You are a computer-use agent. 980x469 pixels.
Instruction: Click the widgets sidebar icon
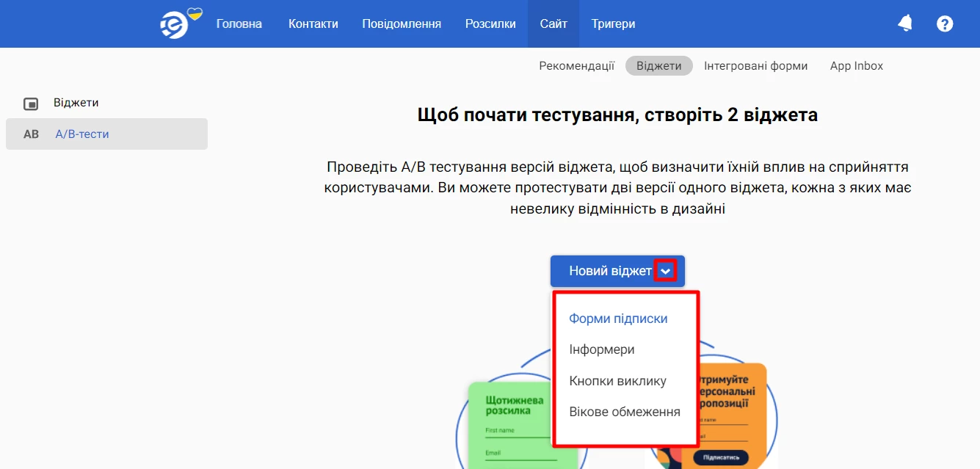(31, 103)
